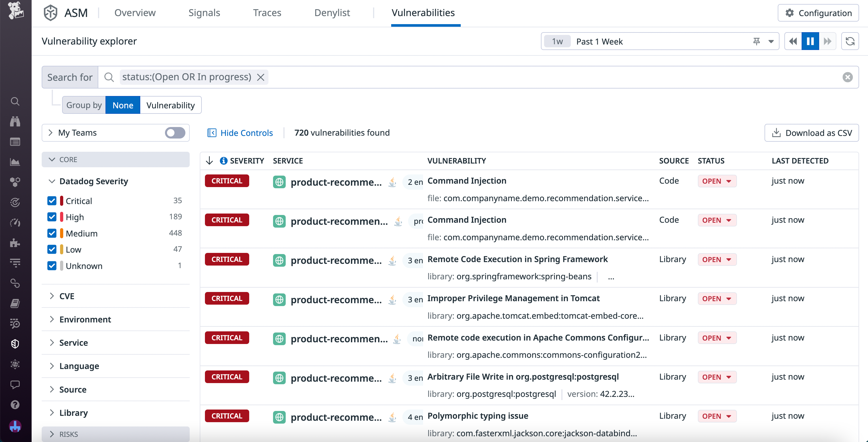
Task: Open the OPEN status dropdown for Command Injection
Action: pyautogui.click(x=717, y=181)
